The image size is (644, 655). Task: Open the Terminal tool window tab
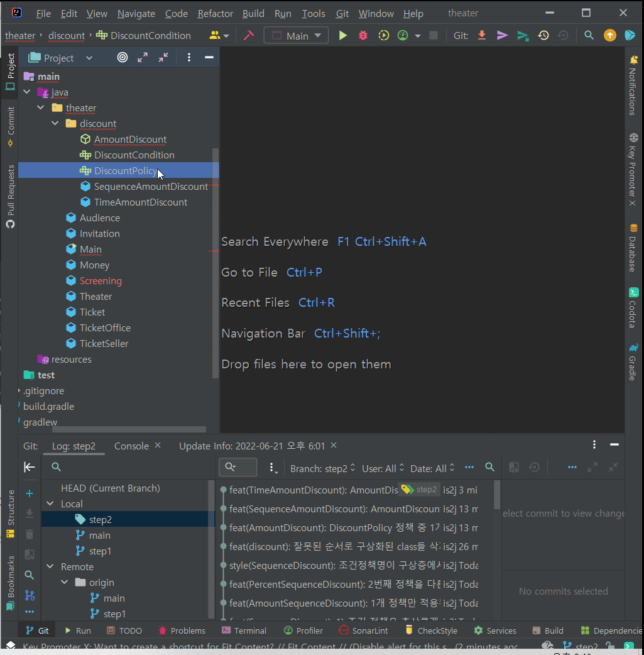pyautogui.click(x=244, y=630)
